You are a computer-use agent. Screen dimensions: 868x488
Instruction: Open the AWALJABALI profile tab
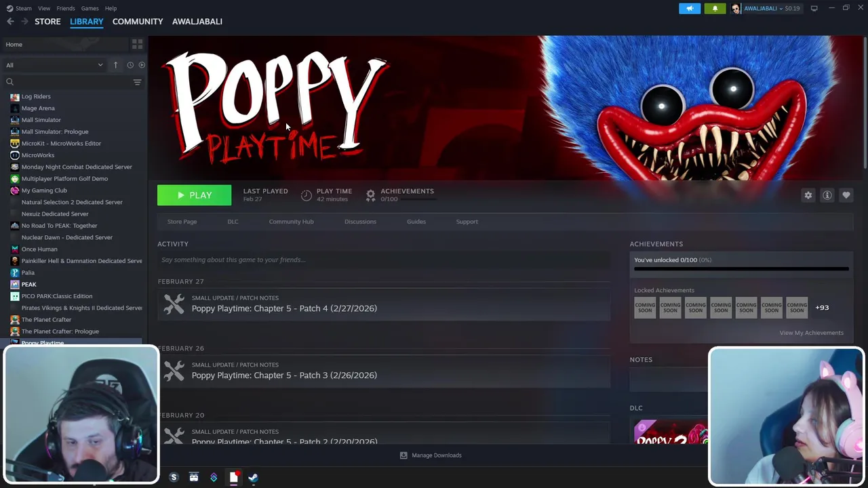tap(197, 22)
